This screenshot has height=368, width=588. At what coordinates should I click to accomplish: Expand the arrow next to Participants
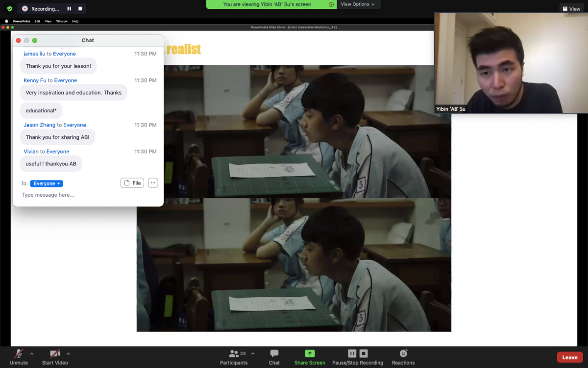(x=253, y=353)
